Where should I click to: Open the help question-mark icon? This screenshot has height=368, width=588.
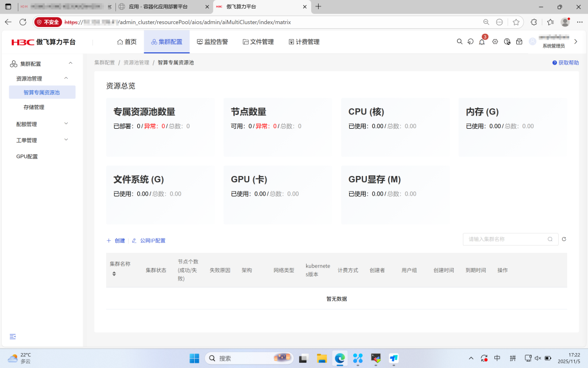(x=507, y=42)
